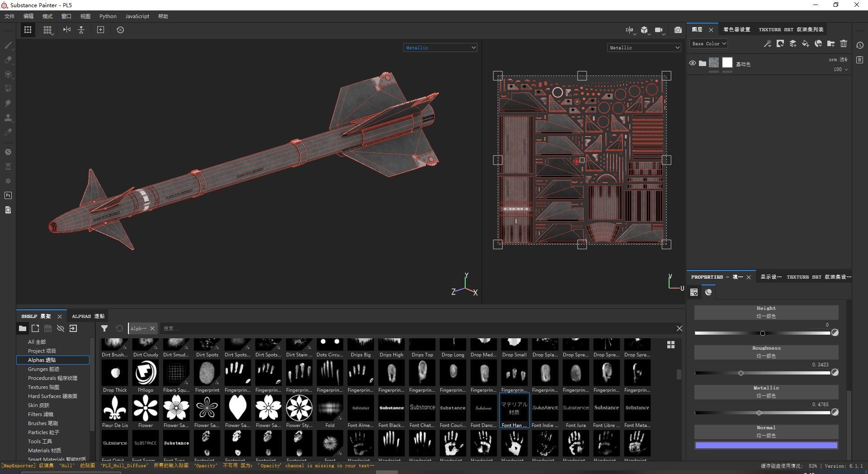Open the JavaScript menu

[x=137, y=16]
